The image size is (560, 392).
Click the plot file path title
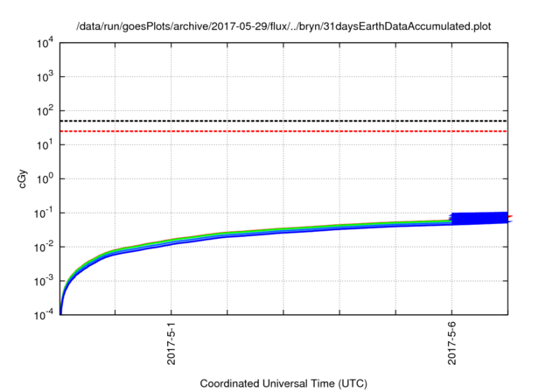tap(283, 26)
